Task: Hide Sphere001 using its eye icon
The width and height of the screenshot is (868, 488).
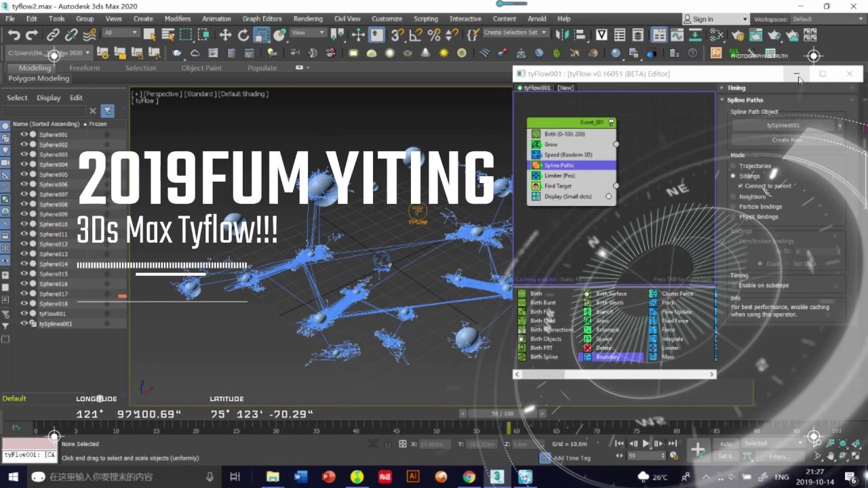Action: pyautogui.click(x=24, y=134)
